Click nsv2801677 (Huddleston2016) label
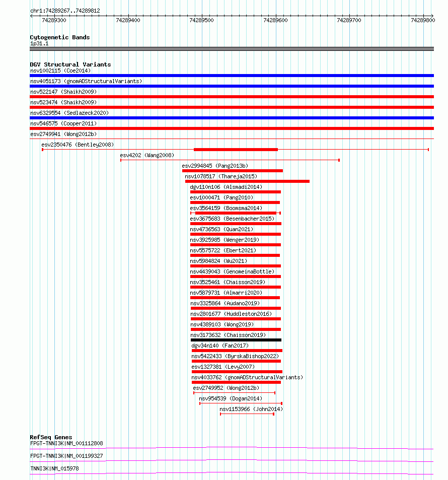448x480 pixels. 231,314
